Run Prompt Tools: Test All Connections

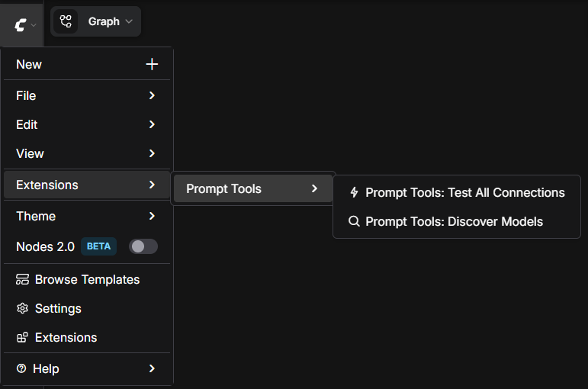coord(457,192)
